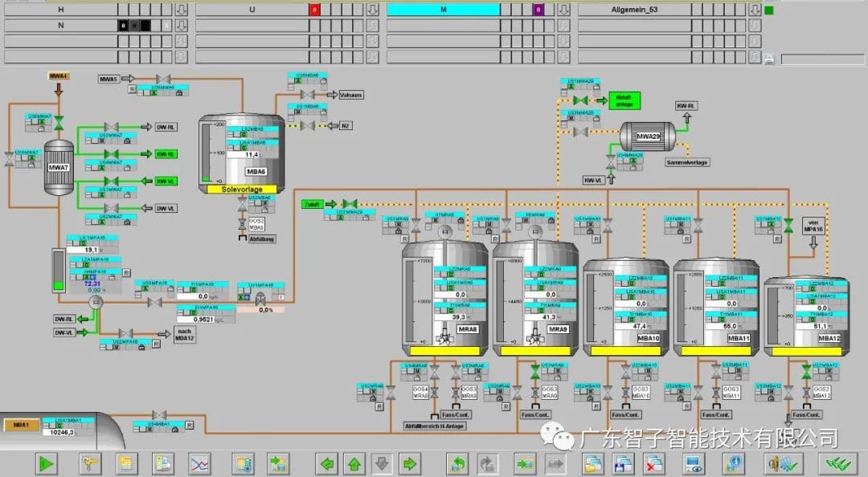Image resolution: width=868 pixels, height=477 pixels.
Task: Click the MBA6 tank level bar graph
Action: 211,153
